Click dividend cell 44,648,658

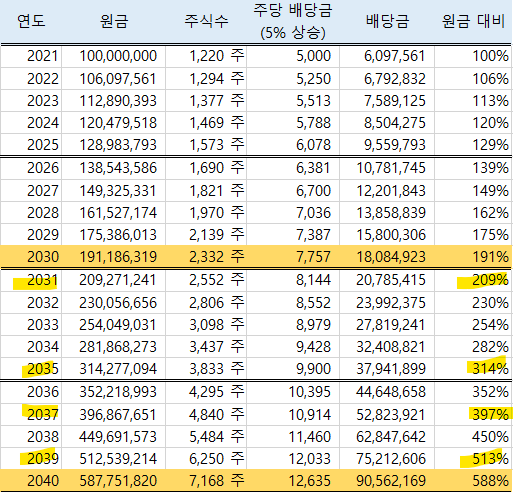(391, 392)
